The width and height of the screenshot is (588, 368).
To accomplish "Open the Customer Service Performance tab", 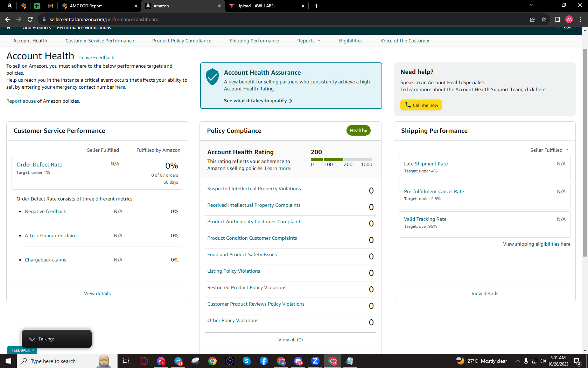I will point(100,41).
